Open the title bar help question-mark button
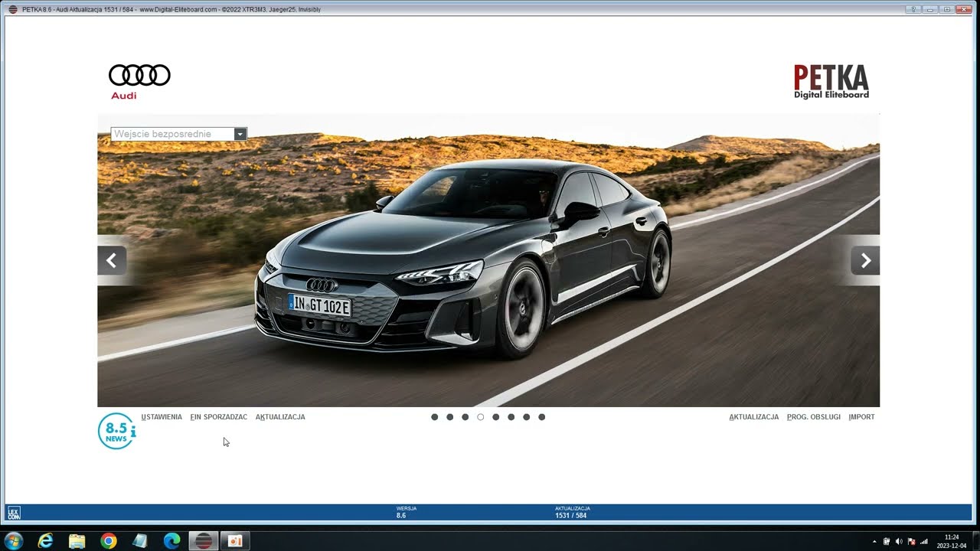980x551 pixels. (x=913, y=9)
